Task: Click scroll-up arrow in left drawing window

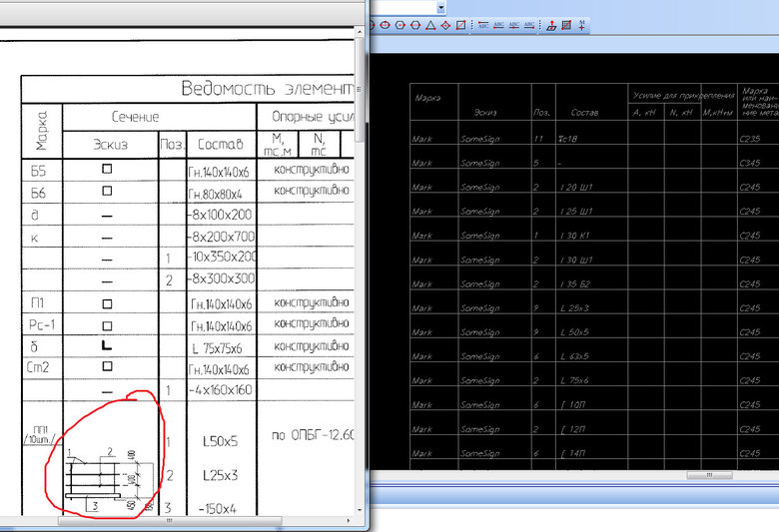Action: (x=360, y=31)
